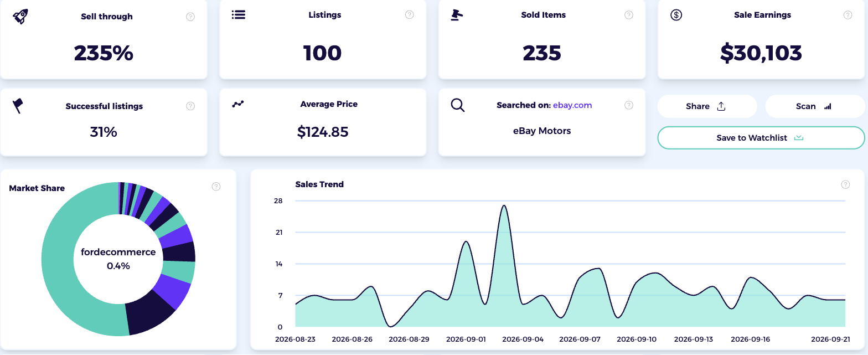Click the 2026-09-10 date label
Image resolution: width=868 pixels, height=355 pixels.
(637, 339)
